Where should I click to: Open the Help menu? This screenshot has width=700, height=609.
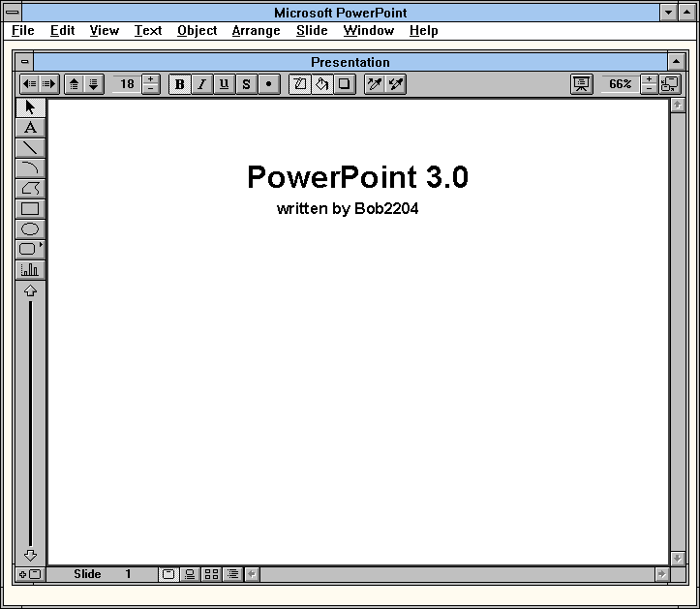(423, 30)
